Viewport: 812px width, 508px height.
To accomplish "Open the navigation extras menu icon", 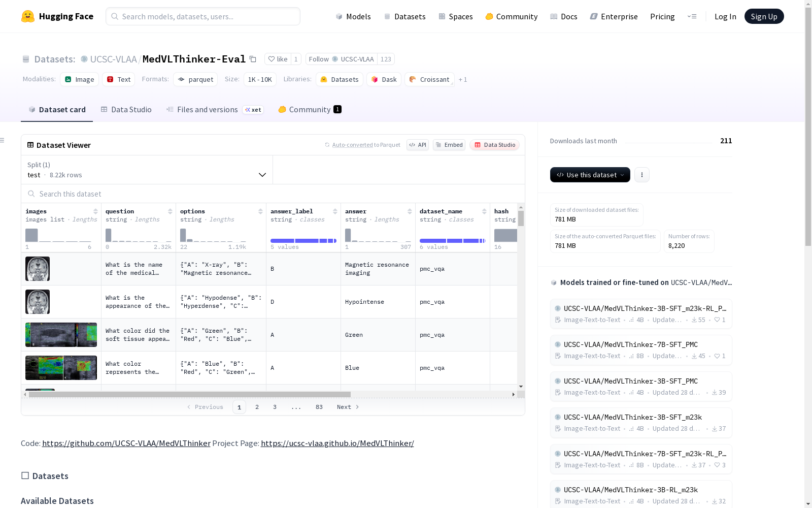I will tap(692, 16).
